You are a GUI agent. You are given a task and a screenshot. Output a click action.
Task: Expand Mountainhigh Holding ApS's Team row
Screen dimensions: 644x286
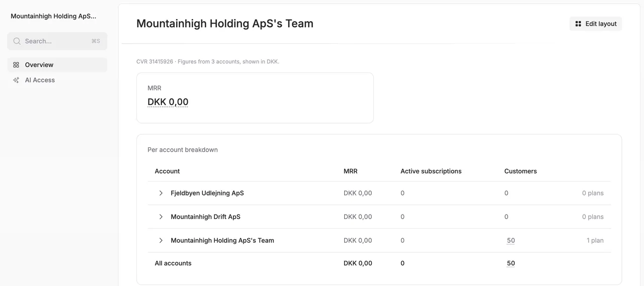161,240
